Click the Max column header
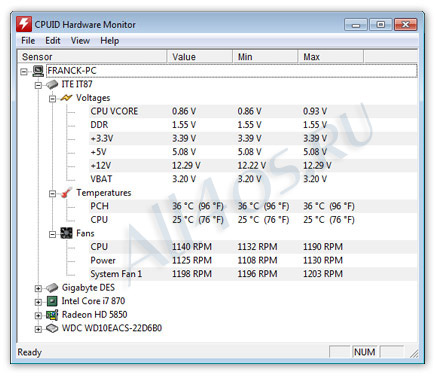The width and height of the screenshot is (435, 377). tap(330, 56)
